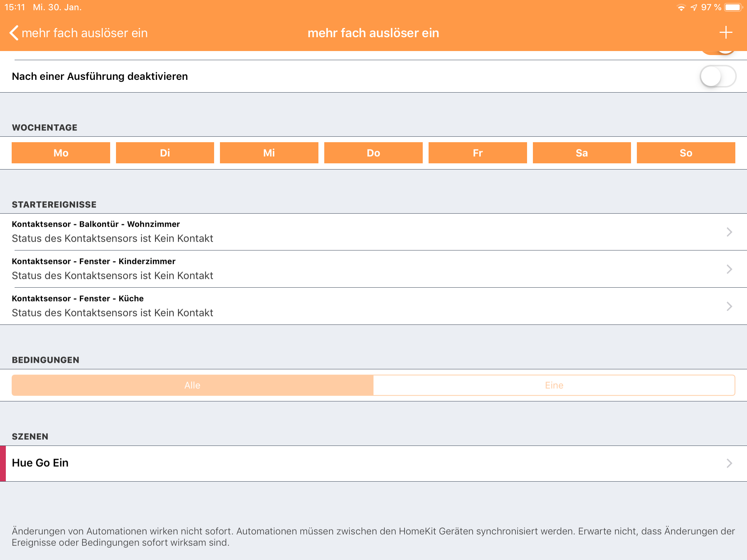Screen dimensions: 747x560
Task: Deselect Monday (Mo) weekday button
Action: 61,153
